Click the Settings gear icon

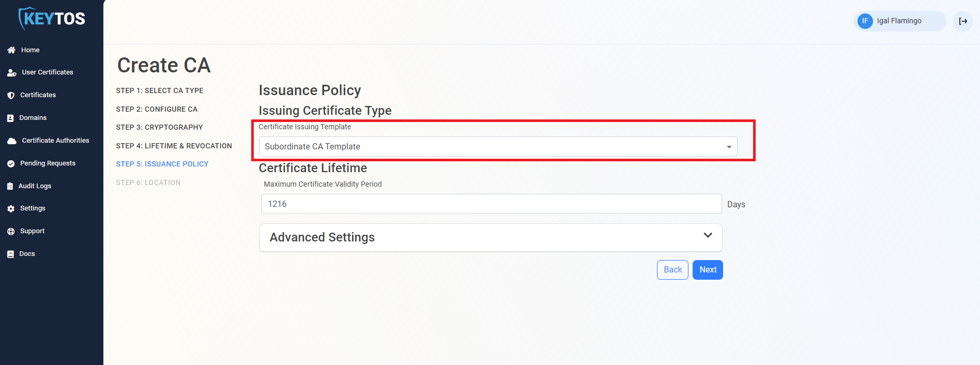point(11,209)
